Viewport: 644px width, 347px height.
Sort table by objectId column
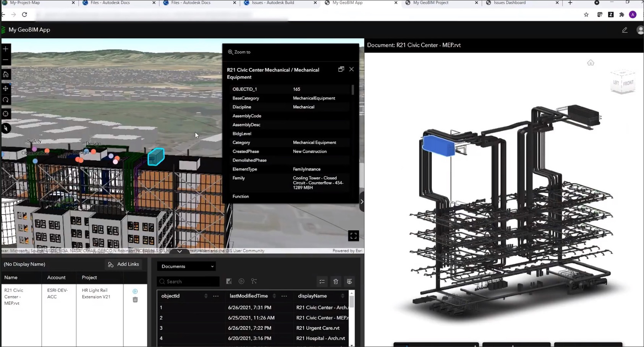point(206,296)
